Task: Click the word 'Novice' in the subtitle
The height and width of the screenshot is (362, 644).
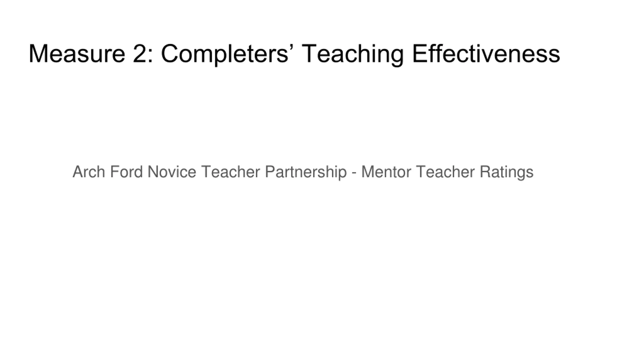Action: tap(172, 172)
